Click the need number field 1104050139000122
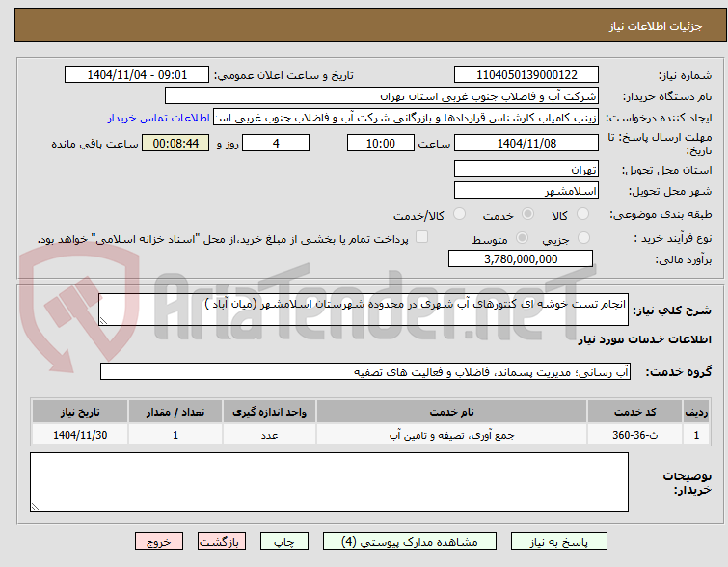Image resolution: width=728 pixels, height=567 pixels. pyautogui.click(x=526, y=75)
